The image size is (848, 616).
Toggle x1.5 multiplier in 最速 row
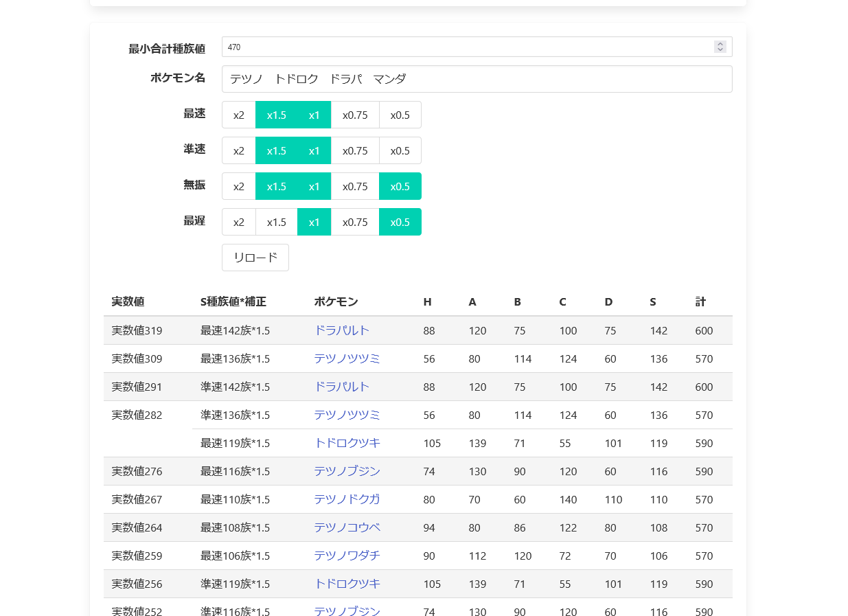click(x=277, y=115)
